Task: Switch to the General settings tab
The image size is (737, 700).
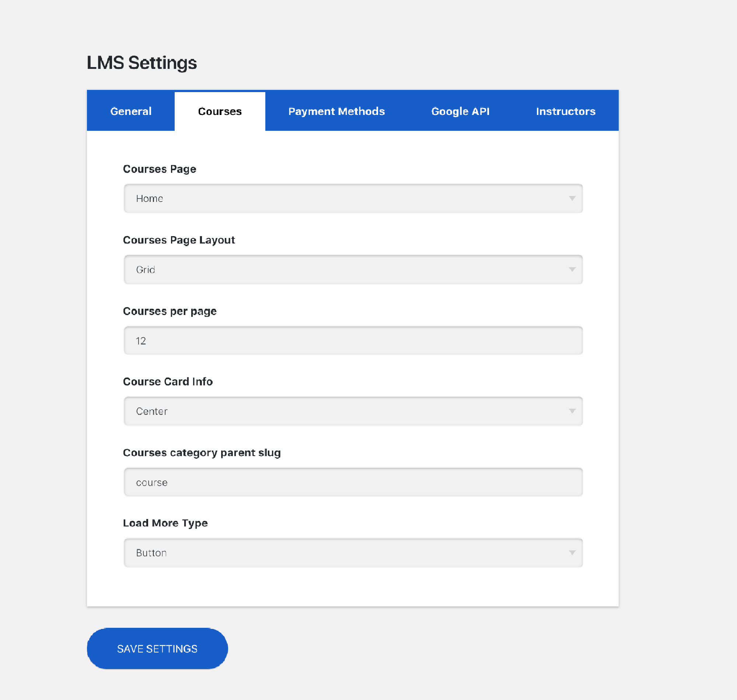Action: tap(130, 111)
